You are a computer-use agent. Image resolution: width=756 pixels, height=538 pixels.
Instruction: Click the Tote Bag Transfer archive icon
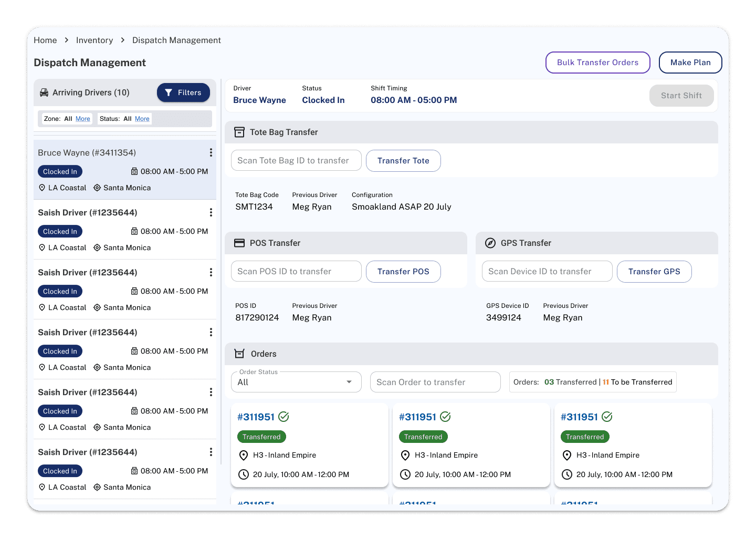point(239,132)
